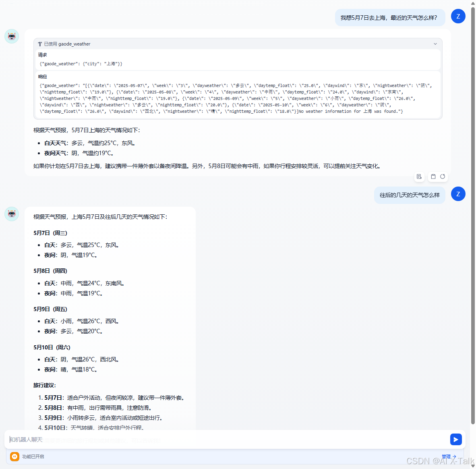The height and width of the screenshot is (469, 476).
Task: Click the wrench icon beside 已使用 gaode_weather
Action: pyautogui.click(x=40, y=44)
